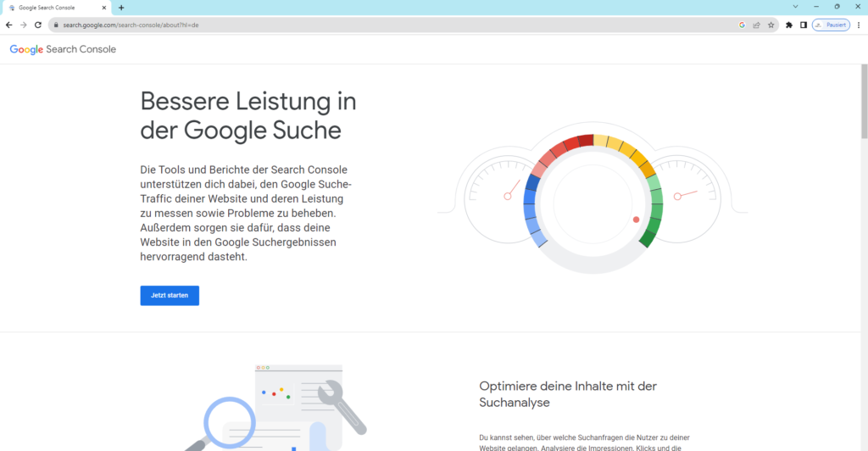Viewport: 868px width, 451px height.
Task: Open a new tab with plus button
Action: pyautogui.click(x=121, y=8)
